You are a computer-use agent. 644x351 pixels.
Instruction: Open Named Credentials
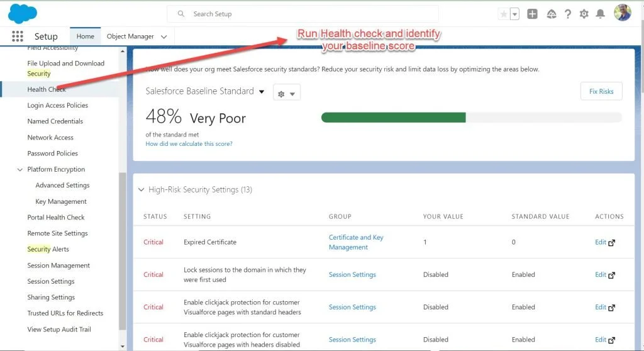coord(55,121)
